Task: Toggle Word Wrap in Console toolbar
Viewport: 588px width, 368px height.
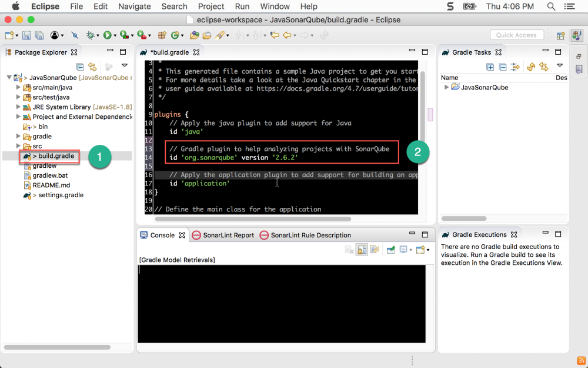Action: coord(375,250)
